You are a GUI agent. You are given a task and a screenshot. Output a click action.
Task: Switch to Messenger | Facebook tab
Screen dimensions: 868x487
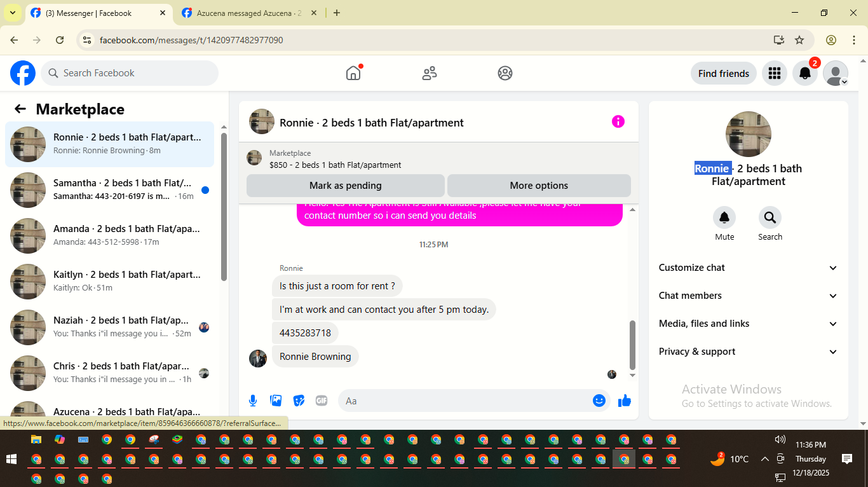coord(98,13)
